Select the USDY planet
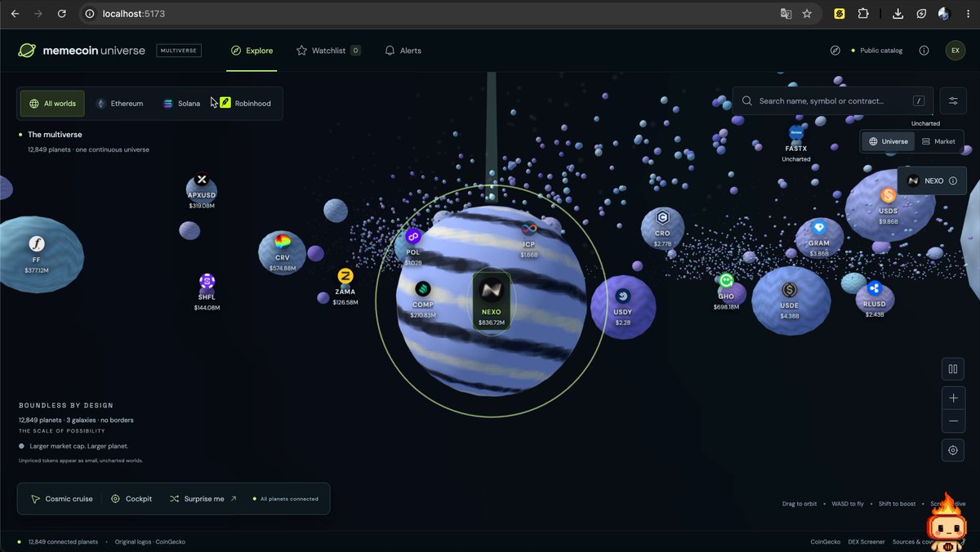 [x=623, y=307]
